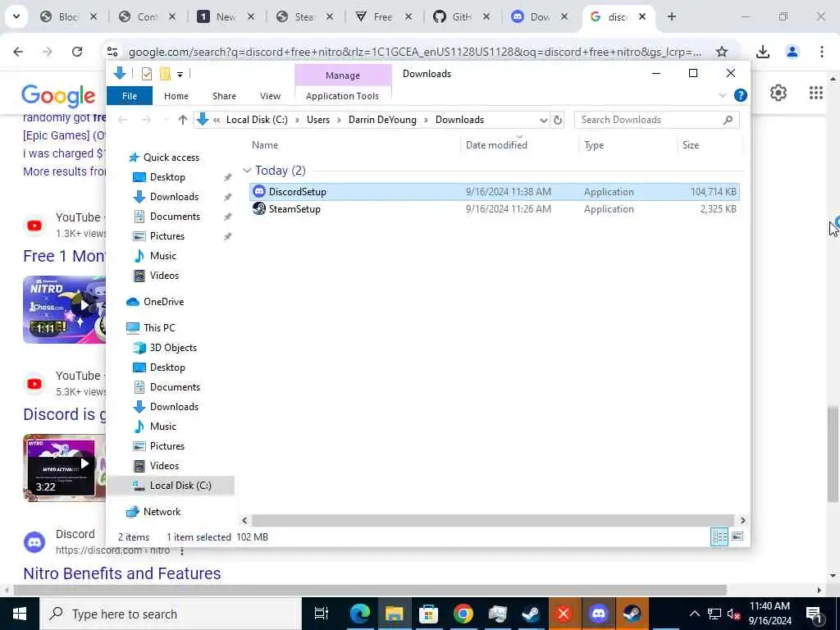Image resolution: width=840 pixels, height=630 pixels.
Task: Open a new Chrome tab
Action: 672,16
